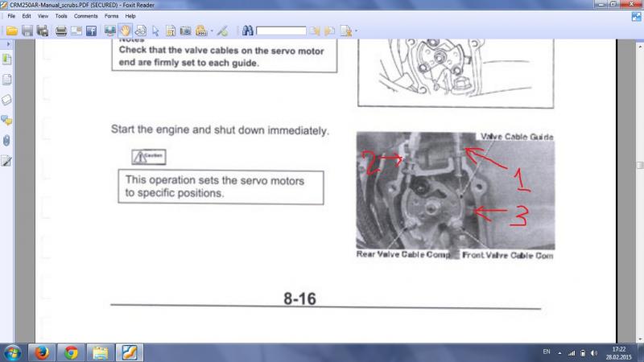Click the servo motor photo figure

tap(456, 191)
